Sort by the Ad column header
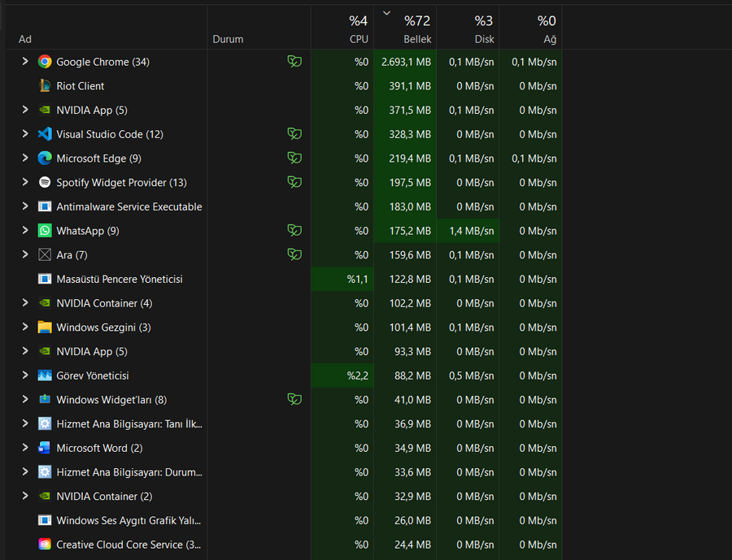The width and height of the screenshot is (732, 560). 107,28
